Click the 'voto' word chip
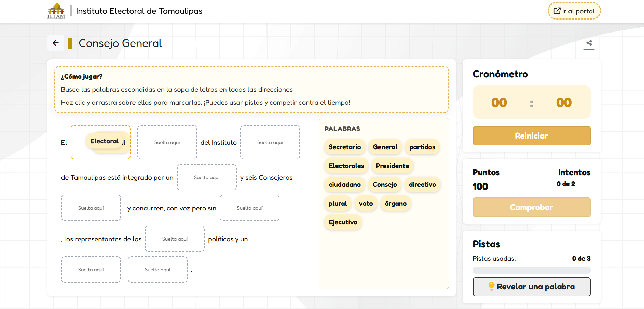The height and width of the screenshot is (309, 644). tap(366, 204)
